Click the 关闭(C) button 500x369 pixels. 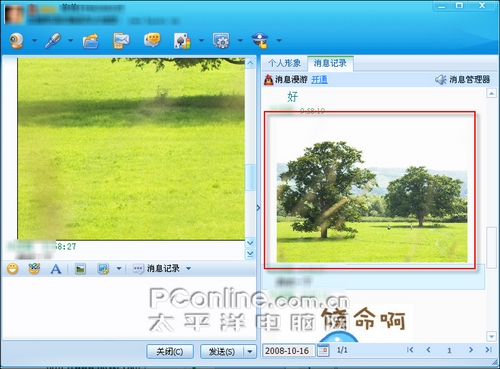click(170, 351)
